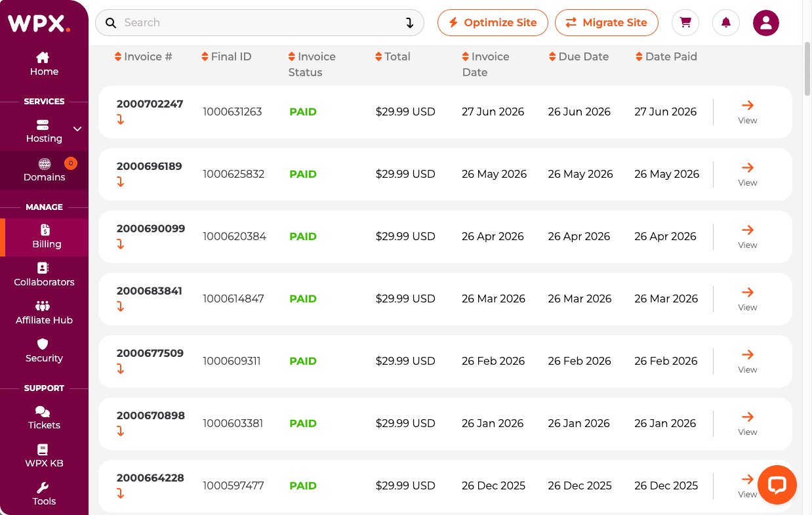Click the WPX logo
812x515 pixels.
39,23
